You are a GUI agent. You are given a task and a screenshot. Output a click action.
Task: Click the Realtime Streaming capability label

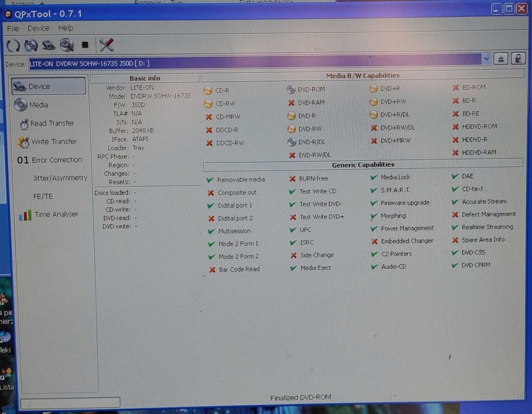(x=487, y=227)
